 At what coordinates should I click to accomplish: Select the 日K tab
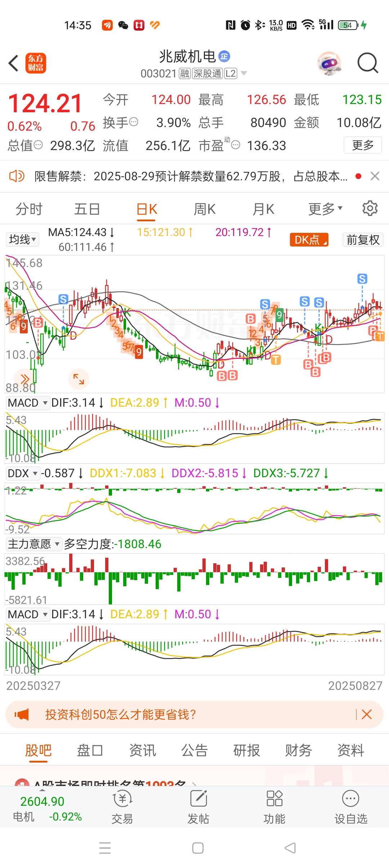tap(147, 209)
